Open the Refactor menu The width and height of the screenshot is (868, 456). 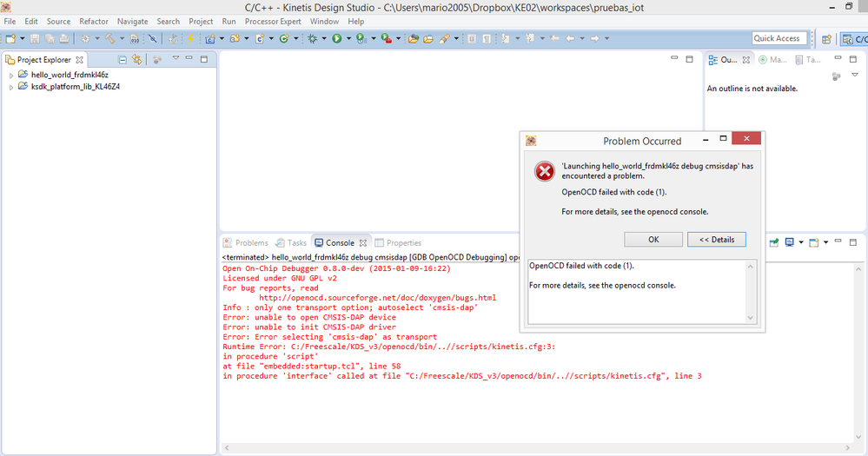(94, 21)
